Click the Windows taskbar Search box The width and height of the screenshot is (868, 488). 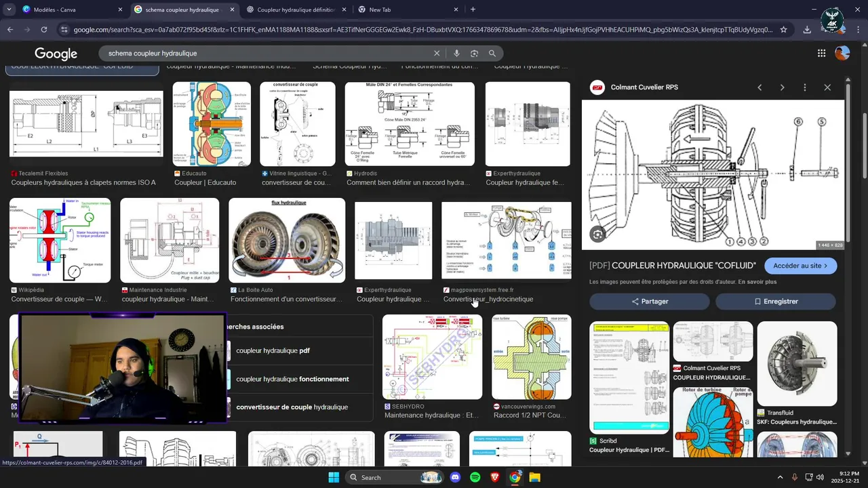coord(396,477)
